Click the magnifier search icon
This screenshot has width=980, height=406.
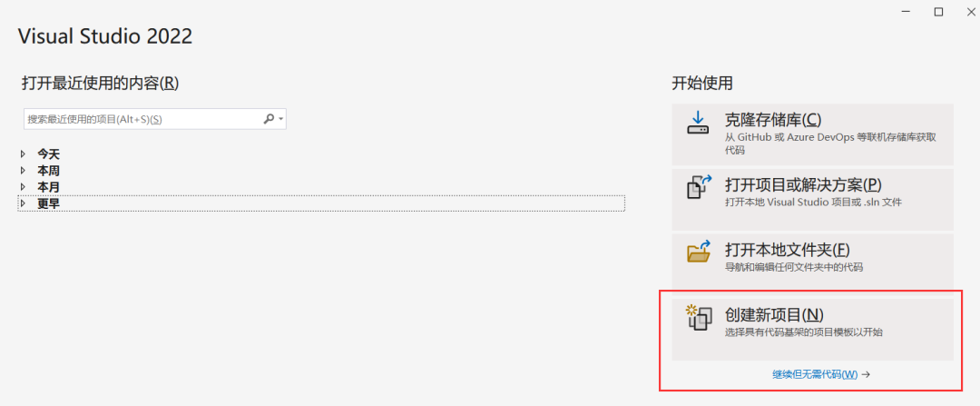269,118
